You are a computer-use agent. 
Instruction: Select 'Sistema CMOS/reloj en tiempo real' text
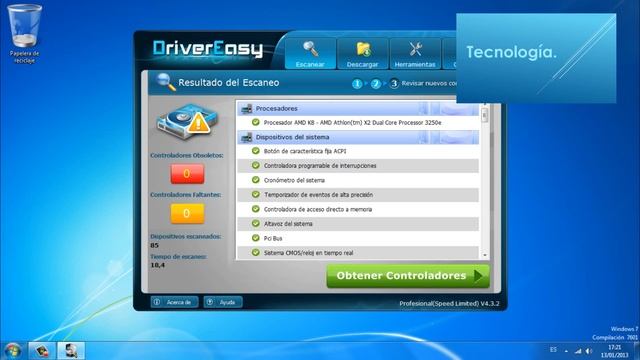click(309, 253)
